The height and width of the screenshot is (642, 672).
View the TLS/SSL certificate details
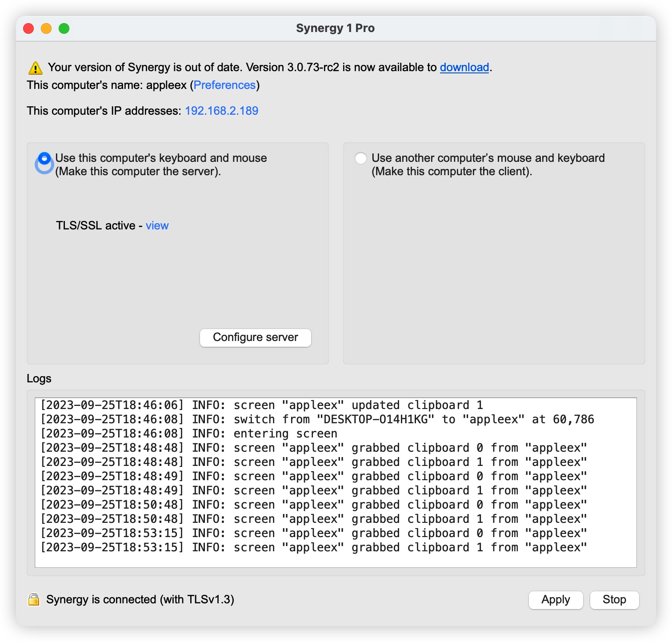tap(157, 225)
